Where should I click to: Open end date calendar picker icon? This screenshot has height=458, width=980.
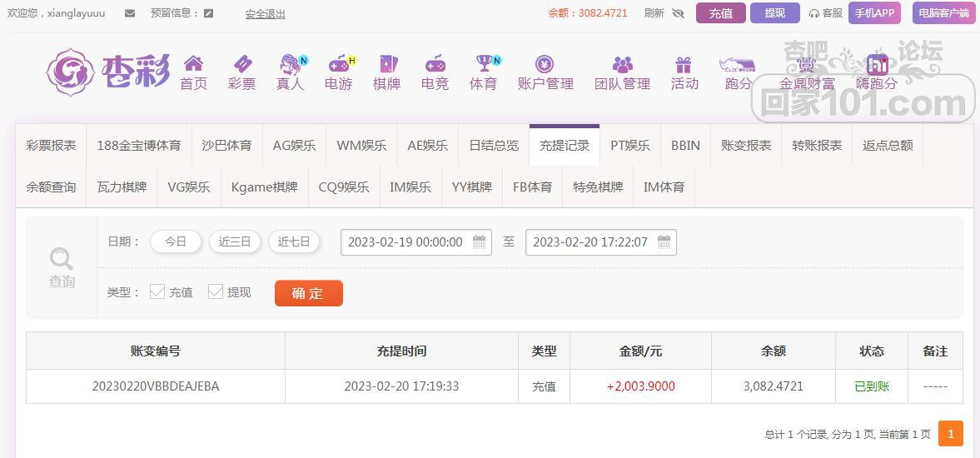(x=664, y=241)
